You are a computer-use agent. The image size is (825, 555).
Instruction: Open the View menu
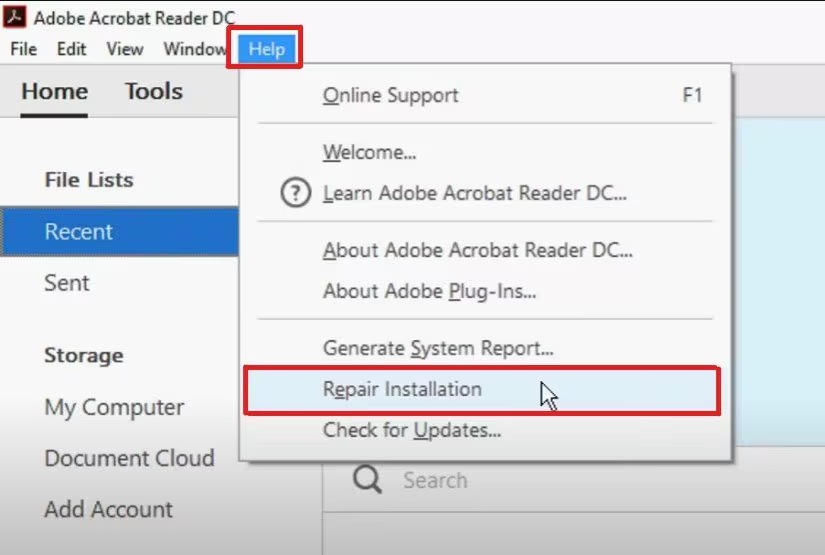(125, 49)
